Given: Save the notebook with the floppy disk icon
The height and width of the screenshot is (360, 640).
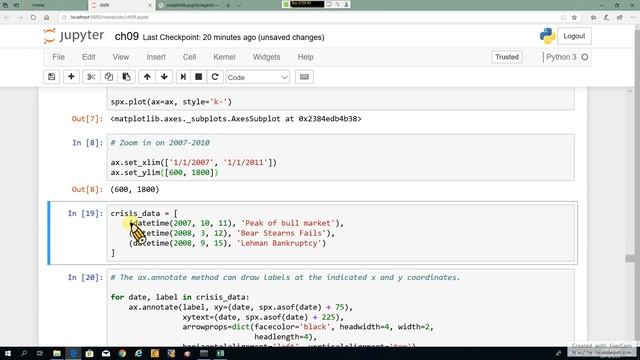Looking at the screenshot, I should click(x=51, y=77).
